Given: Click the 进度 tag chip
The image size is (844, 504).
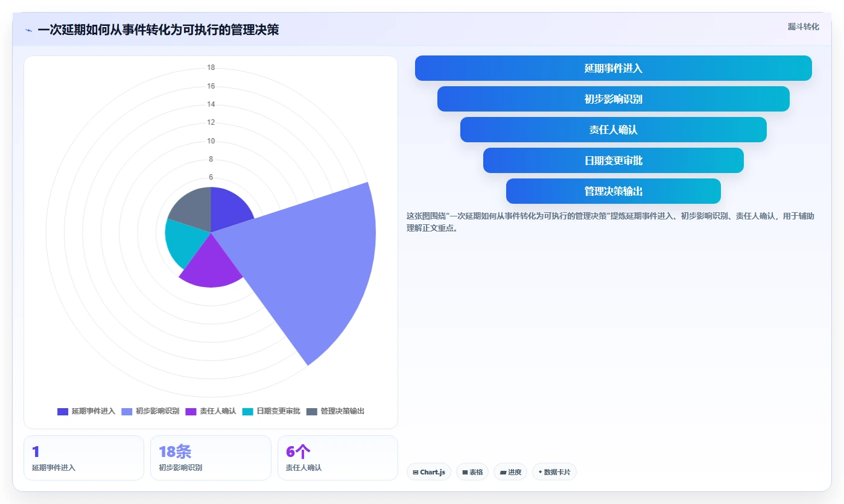Looking at the screenshot, I should (x=510, y=472).
